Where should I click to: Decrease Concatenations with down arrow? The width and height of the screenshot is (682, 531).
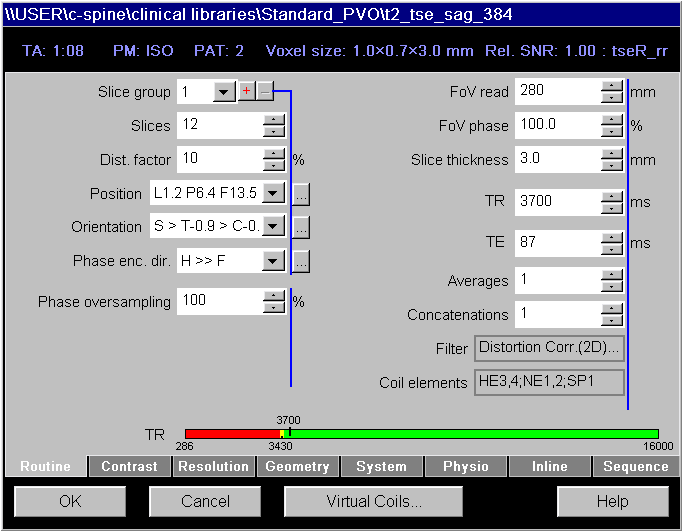pos(612,321)
